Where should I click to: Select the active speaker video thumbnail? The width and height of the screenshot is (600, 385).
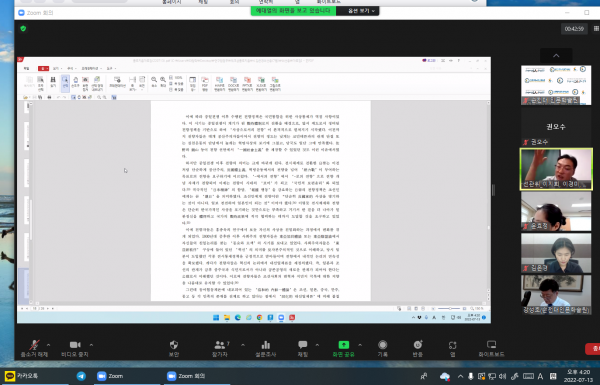[x=556, y=169]
